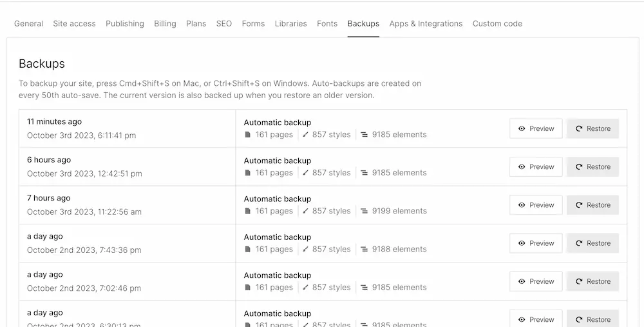The image size is (644, 327).
Task: Open the General settings tab
Action: tap(28, 24)
